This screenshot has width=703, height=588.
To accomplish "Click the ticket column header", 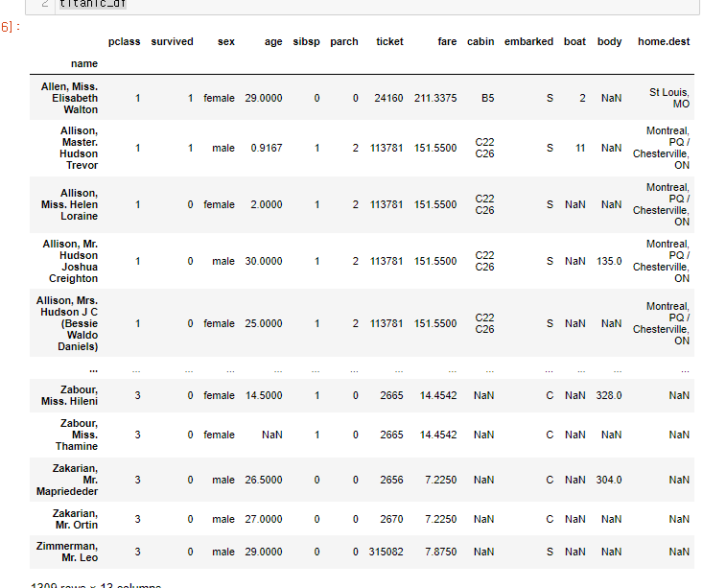I will (x=389, y=41).
